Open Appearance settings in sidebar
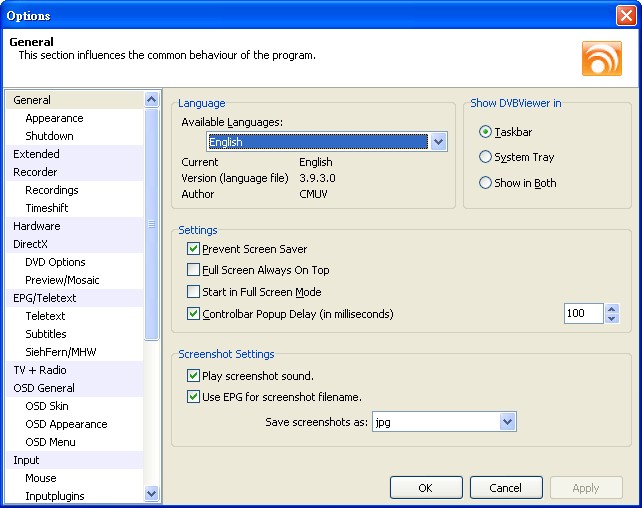 point(54,118)
